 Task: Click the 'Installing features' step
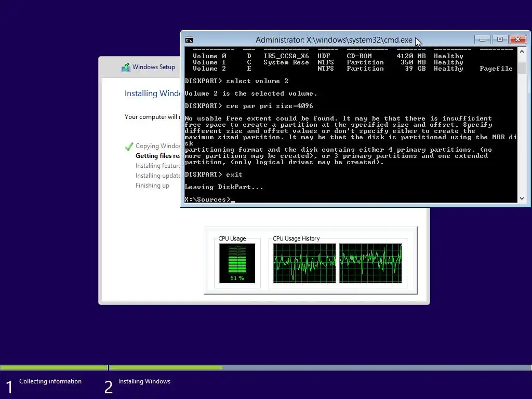click(158, 166)
